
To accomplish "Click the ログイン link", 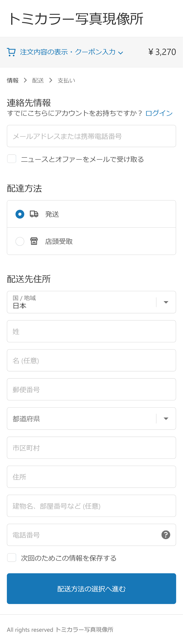I will tap(159, 113).
